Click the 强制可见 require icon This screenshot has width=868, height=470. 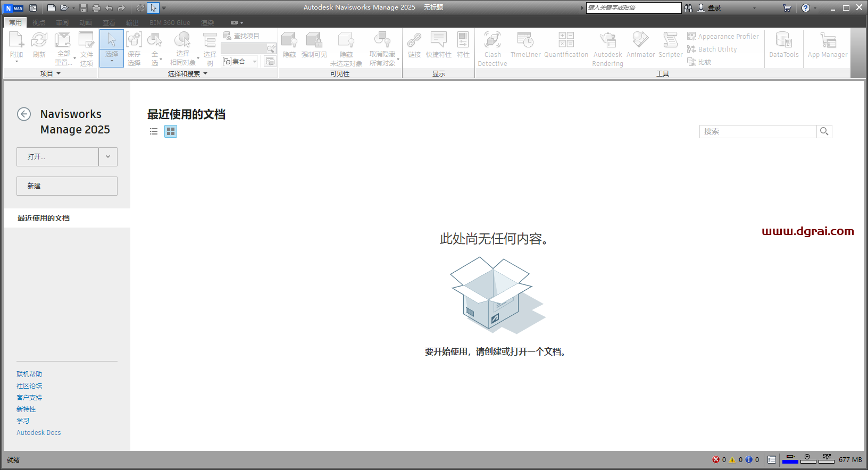tap(314, 40)
